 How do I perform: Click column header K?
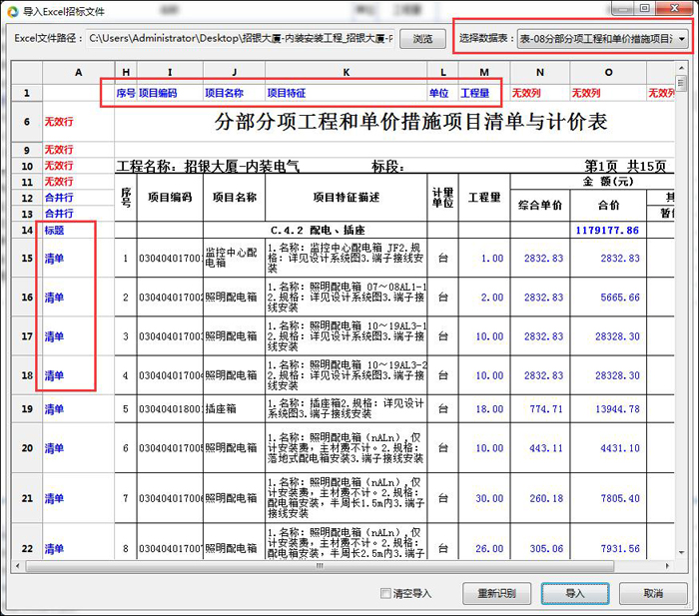[x=346, y=73]
